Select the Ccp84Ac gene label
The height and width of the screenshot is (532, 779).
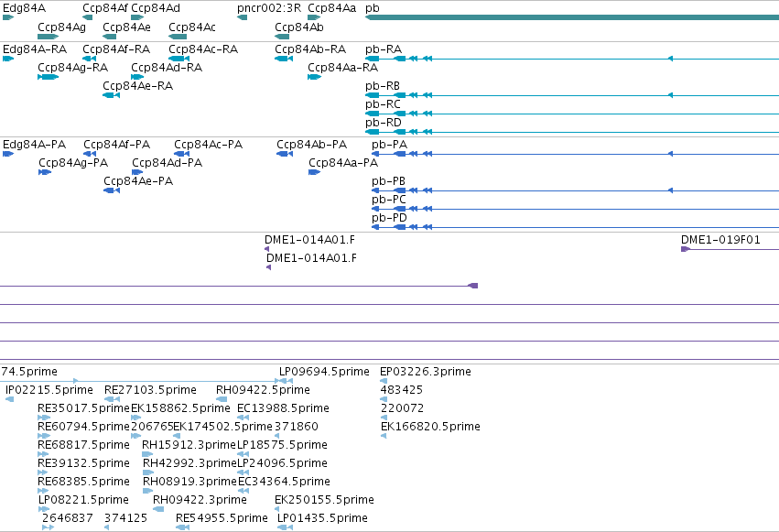tap(191, 27)
